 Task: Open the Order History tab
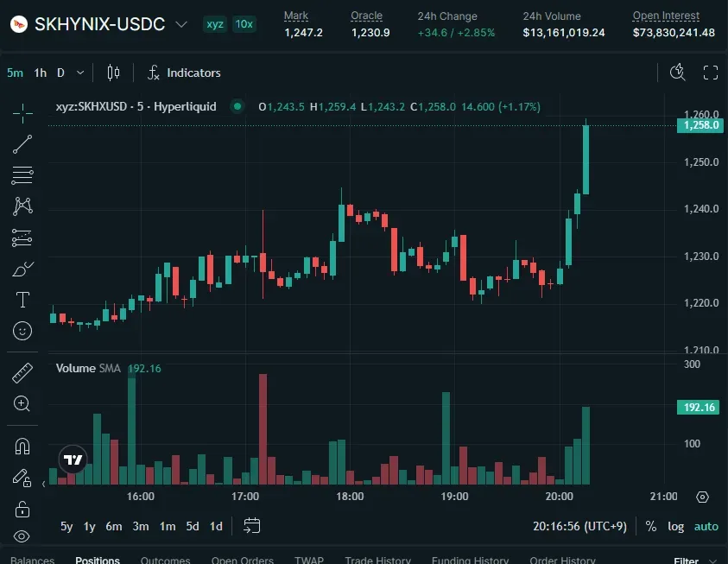[562, 560]
